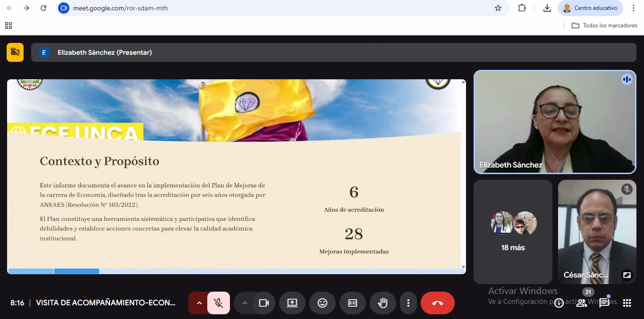This screenshot has width=644, height=319.
Task: Click the Centro educativo profile button
Action: click(x=590, y=8)
